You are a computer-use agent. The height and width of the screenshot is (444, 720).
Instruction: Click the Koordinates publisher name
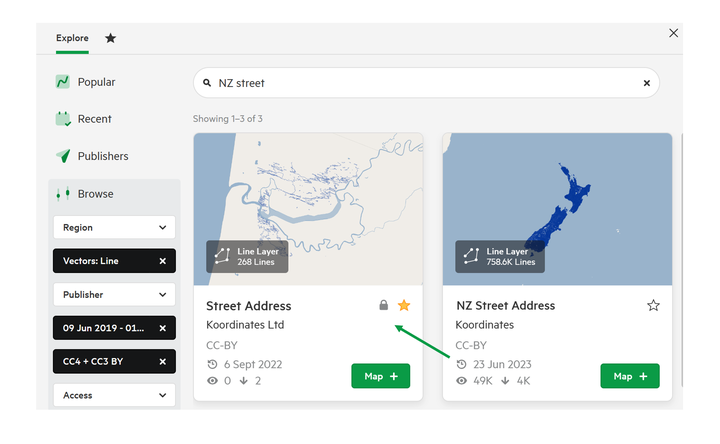point(484,325)
